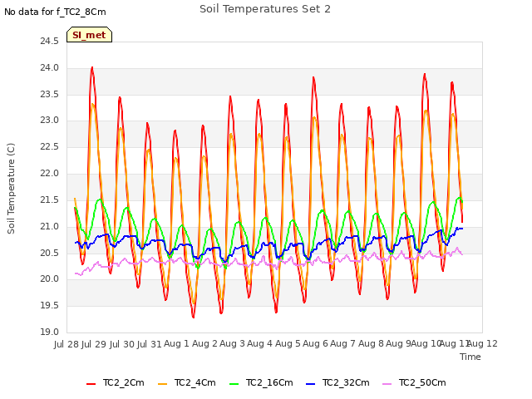Viewport: 532px width, 399px height.
Task: Click the violet TC2_50Cm legend swatch
Action: tap(387, 384)
